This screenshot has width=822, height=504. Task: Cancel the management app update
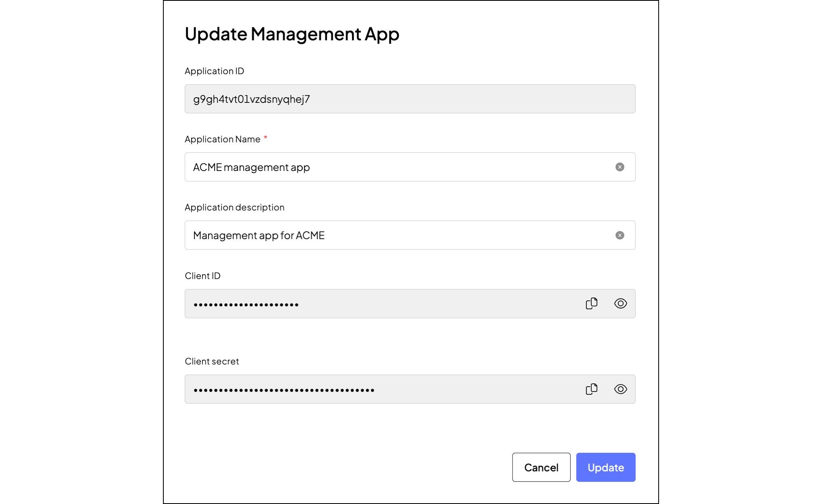(x=541, y=467)
